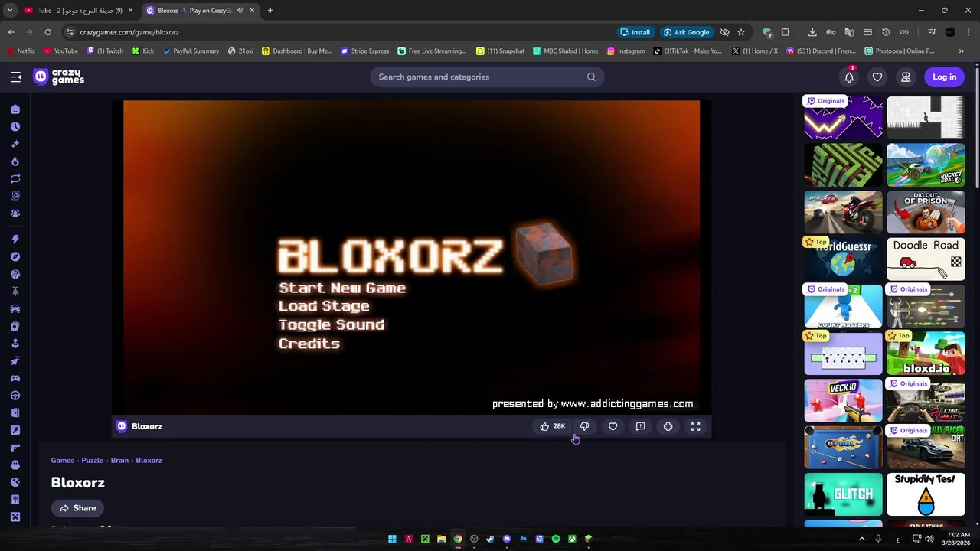Open the CrazyGames hamburger menu
Screen dimensions: 980x551
(x=16, y=77)
